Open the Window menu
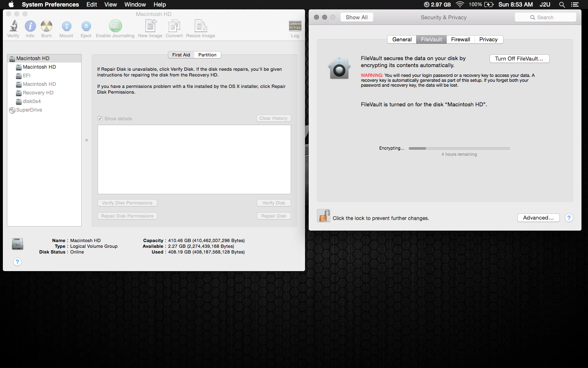This screenshot has height=368, width=588. click(135, 4)
